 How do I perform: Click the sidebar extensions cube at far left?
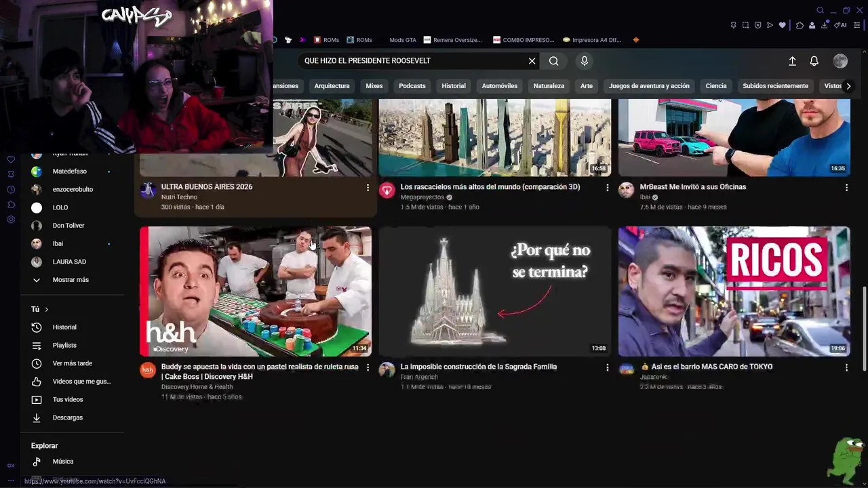pyautogui.click(x=11, y=205)
